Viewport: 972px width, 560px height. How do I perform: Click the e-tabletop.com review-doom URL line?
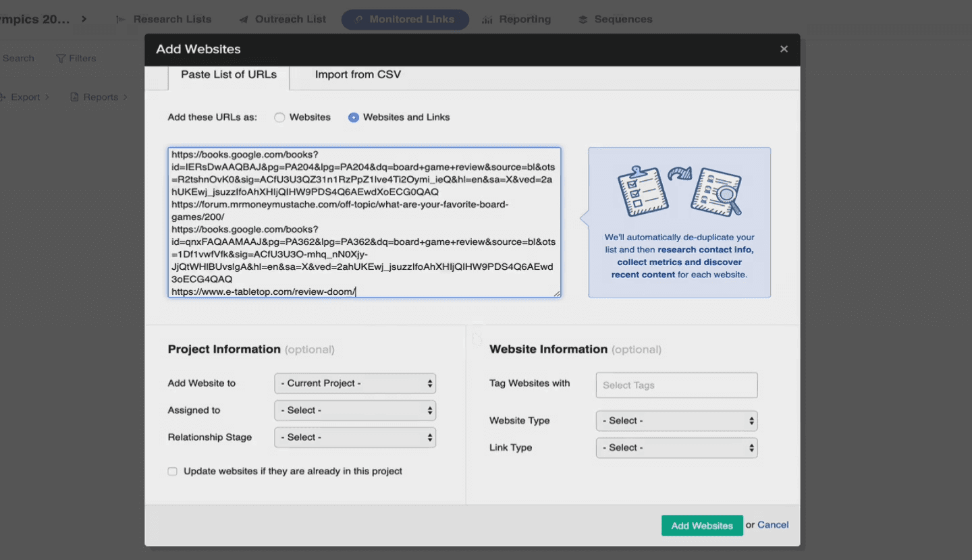click(263, 291)
